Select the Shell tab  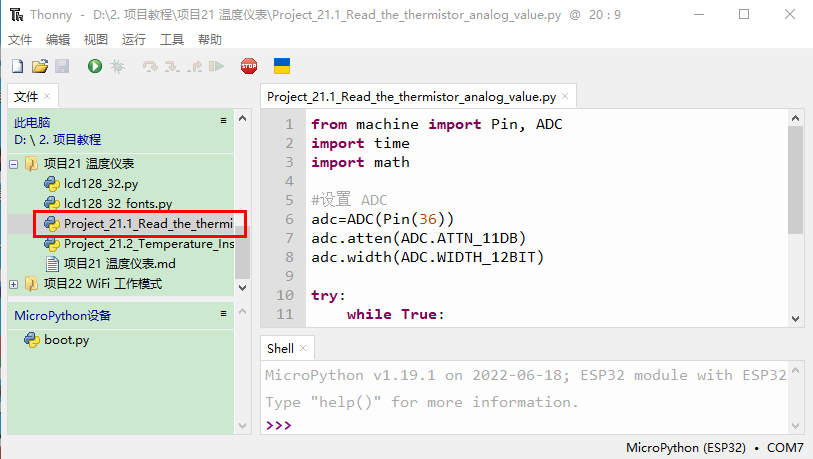[x=280, y=348]
